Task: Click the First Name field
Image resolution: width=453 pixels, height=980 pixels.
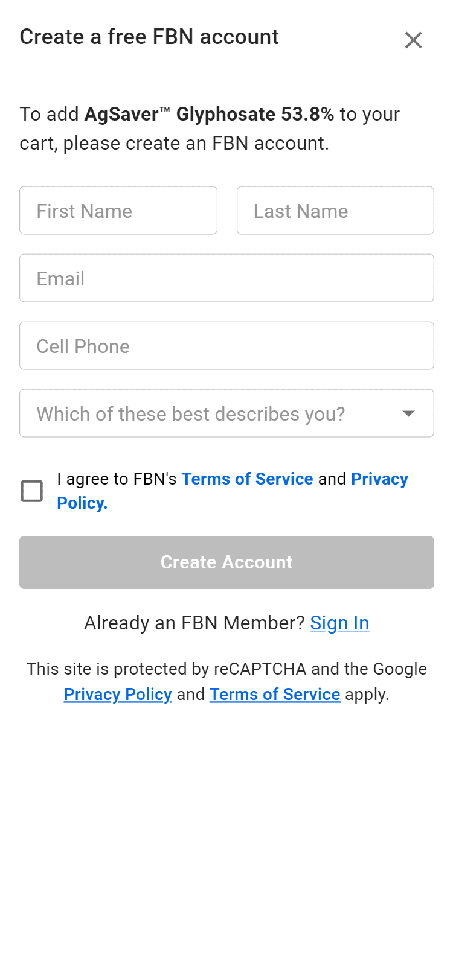Action: pos(118,211)
